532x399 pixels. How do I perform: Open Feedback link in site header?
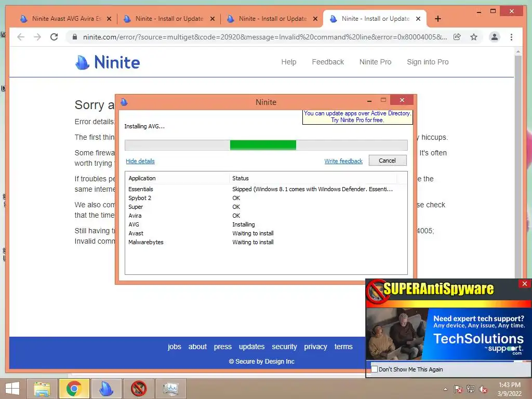pos(328,62)
